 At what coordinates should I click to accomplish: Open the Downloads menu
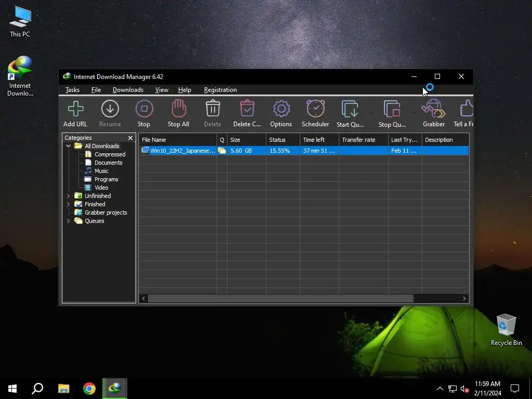[x=128, y=90]
